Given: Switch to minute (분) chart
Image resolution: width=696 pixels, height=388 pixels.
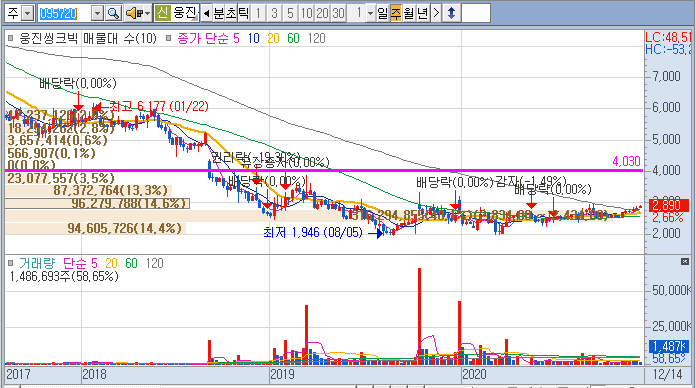Looking at the screenshot, I should click(219, 13).
